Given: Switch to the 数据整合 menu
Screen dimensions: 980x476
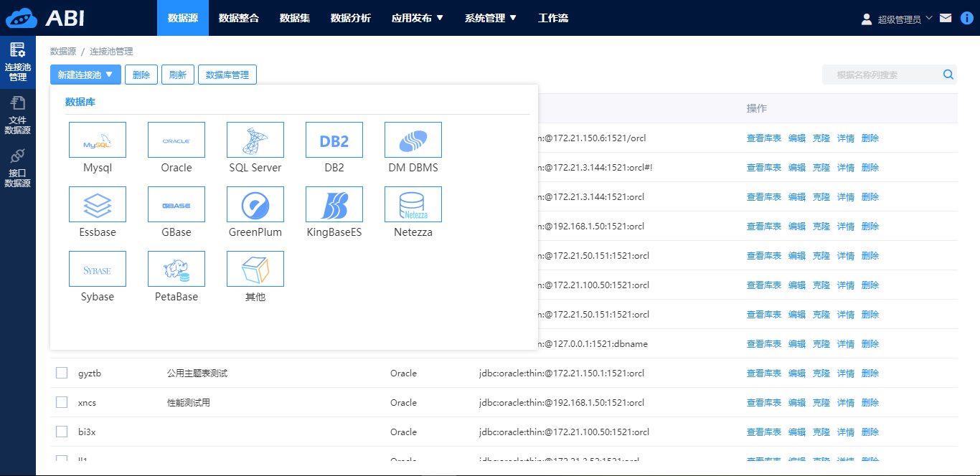Looking at the screenshot, I should 239,17.
